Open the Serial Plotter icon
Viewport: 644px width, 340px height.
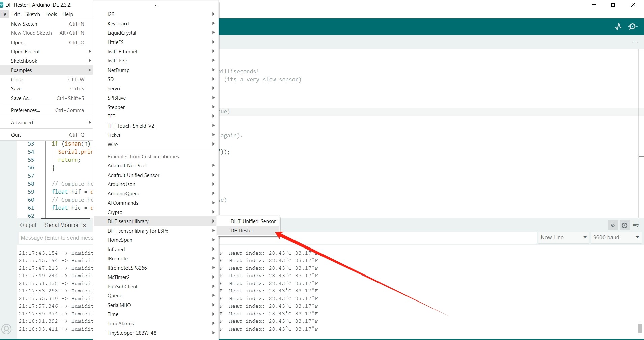618,27
